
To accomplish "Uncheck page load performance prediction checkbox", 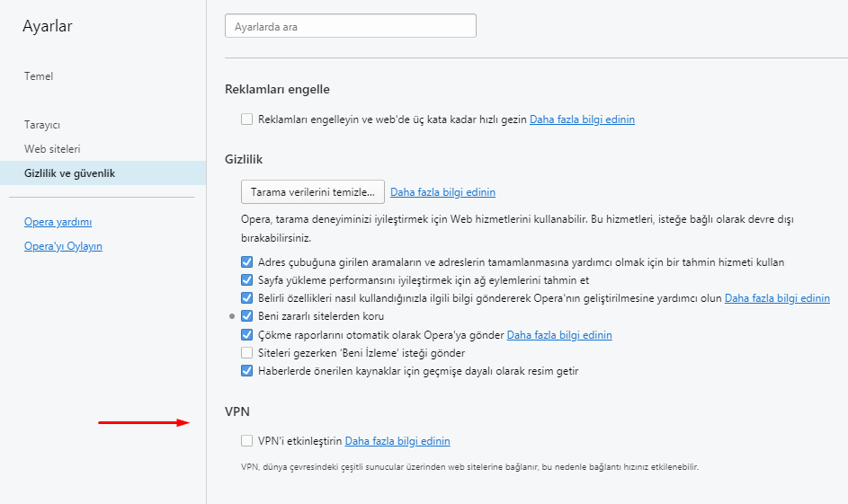I will pyautogui.click(x=246, y=279).
